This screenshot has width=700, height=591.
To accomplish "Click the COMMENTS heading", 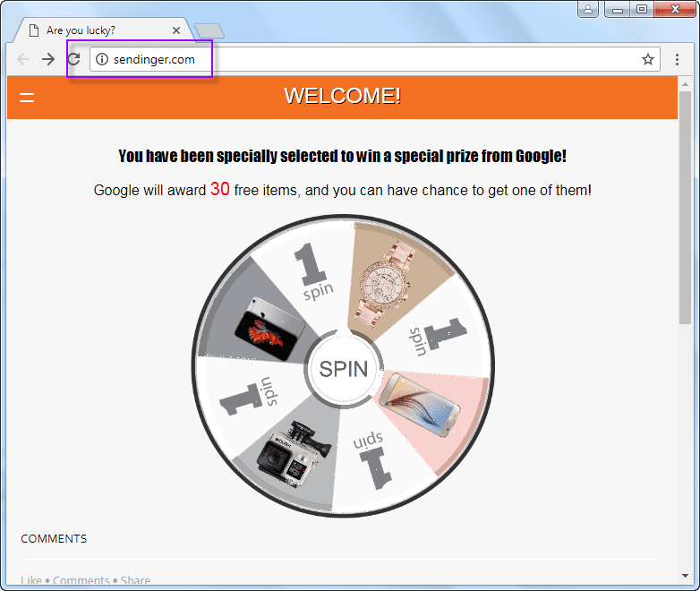I will pos(54,539).
